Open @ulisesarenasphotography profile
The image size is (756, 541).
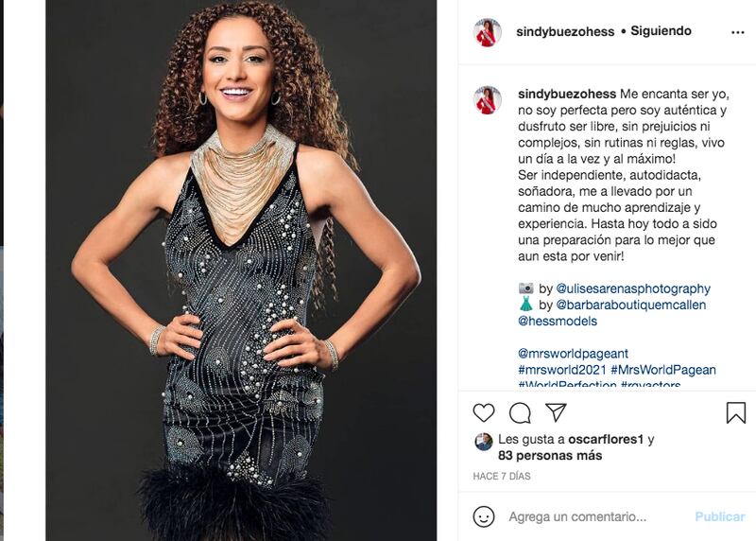(633, 288)
